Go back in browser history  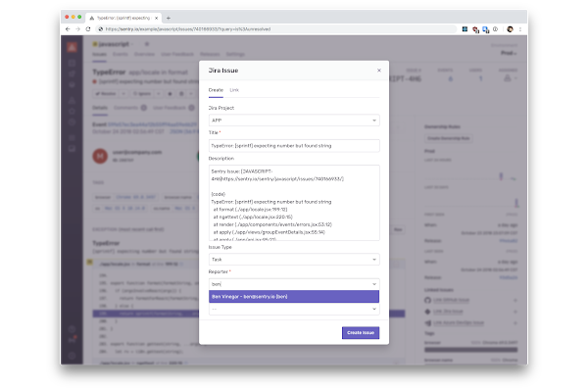68,28
